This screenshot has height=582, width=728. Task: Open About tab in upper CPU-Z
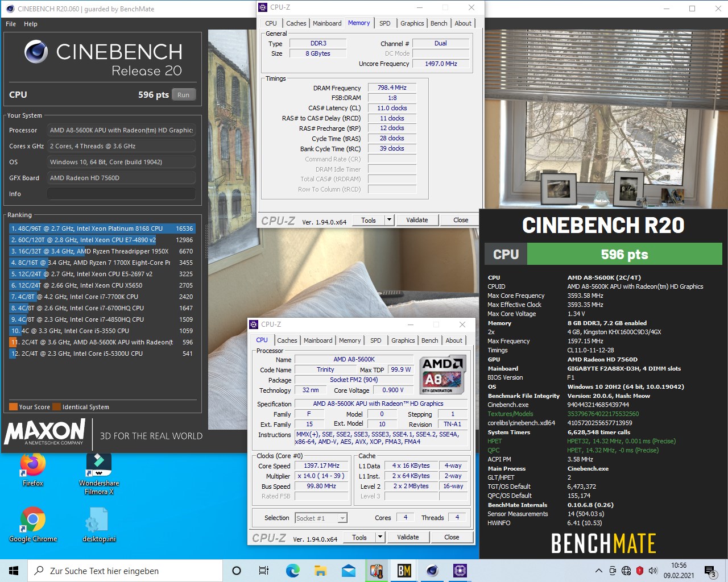click(x=463, y=23)
